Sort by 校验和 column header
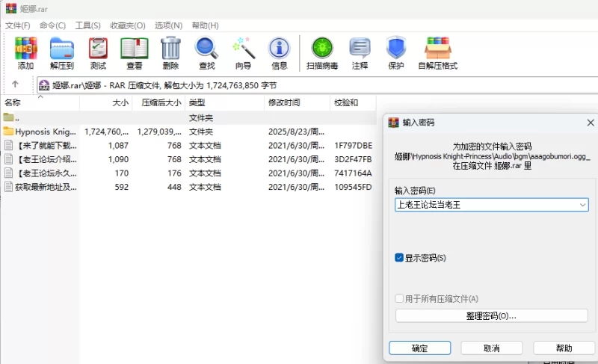 [x=353, y=102]
